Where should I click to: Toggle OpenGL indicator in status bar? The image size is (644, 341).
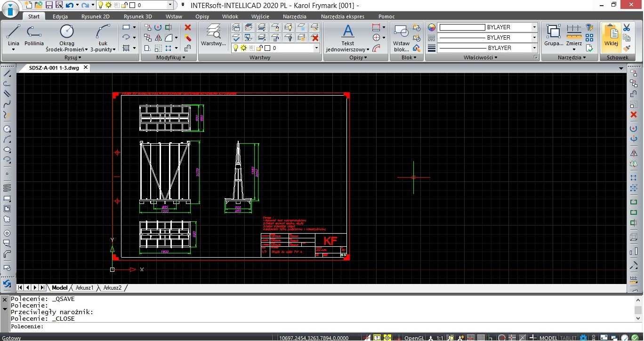coord(414,338)
